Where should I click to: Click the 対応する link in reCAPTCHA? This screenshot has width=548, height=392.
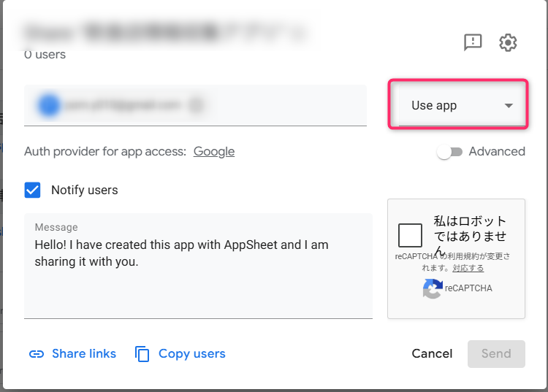coord(468,268)
